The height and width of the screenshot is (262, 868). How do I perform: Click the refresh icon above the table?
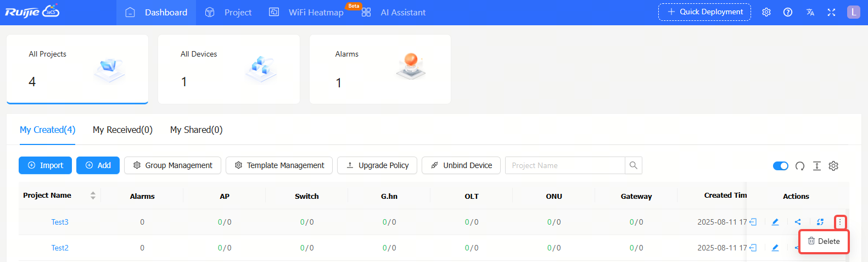point(800,166)
